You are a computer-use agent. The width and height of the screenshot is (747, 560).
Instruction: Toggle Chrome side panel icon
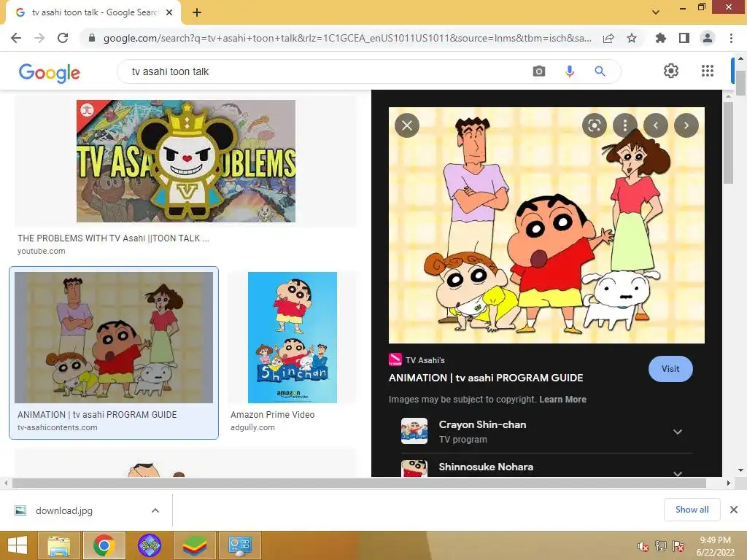tap(684, 38)
